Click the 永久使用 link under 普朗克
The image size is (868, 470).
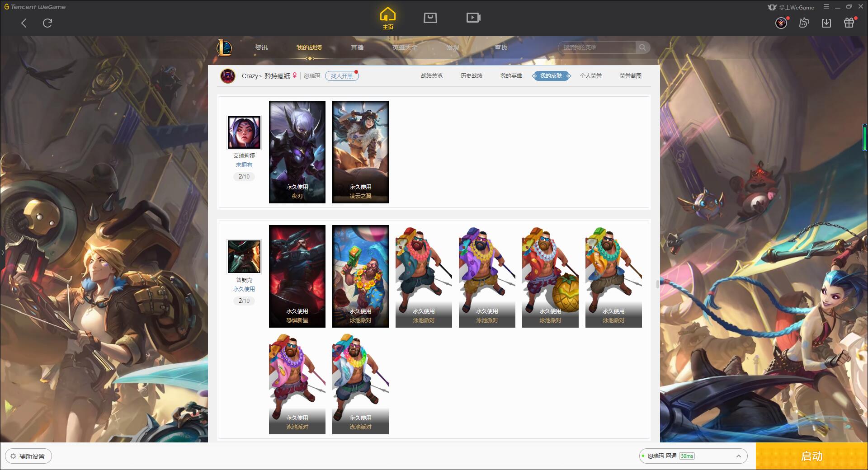(x=244, y=289)
